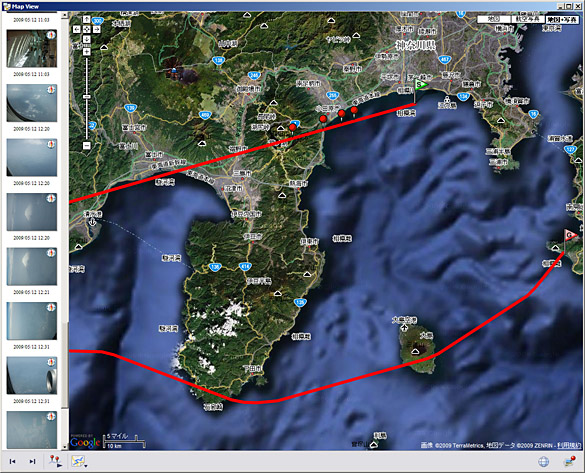Zoom in with the plus button
This screenshot has height=473, width=585.
pyautogui.click(x=87, y=52)
